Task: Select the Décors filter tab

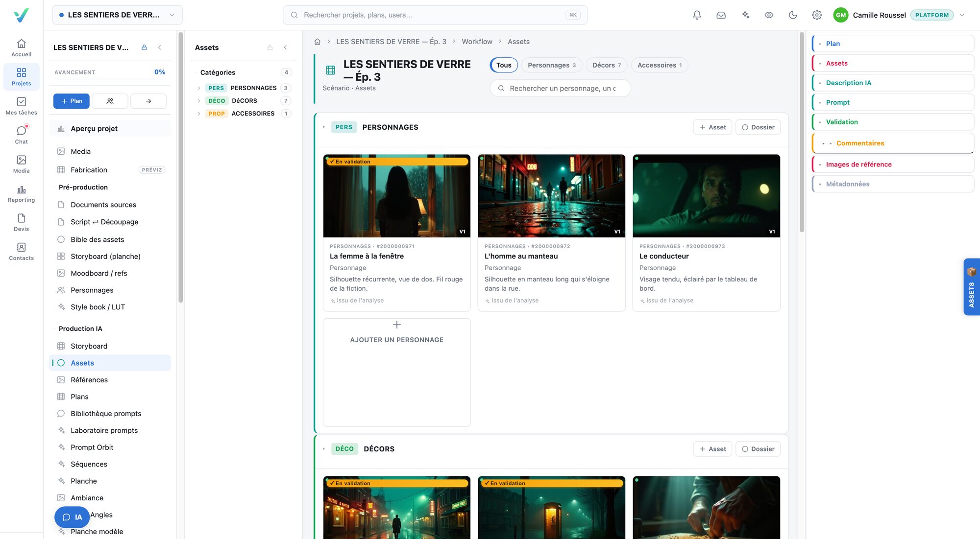Action: (x=607, y=65)
